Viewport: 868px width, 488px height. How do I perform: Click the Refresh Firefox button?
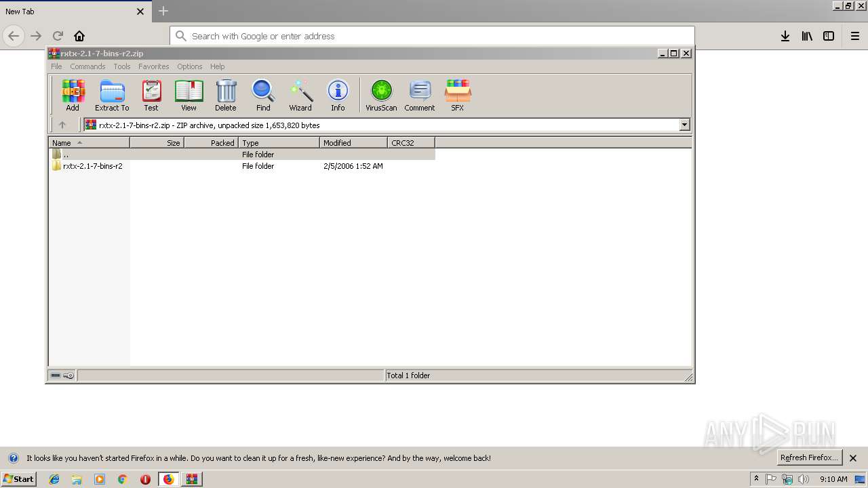[810, 457]
